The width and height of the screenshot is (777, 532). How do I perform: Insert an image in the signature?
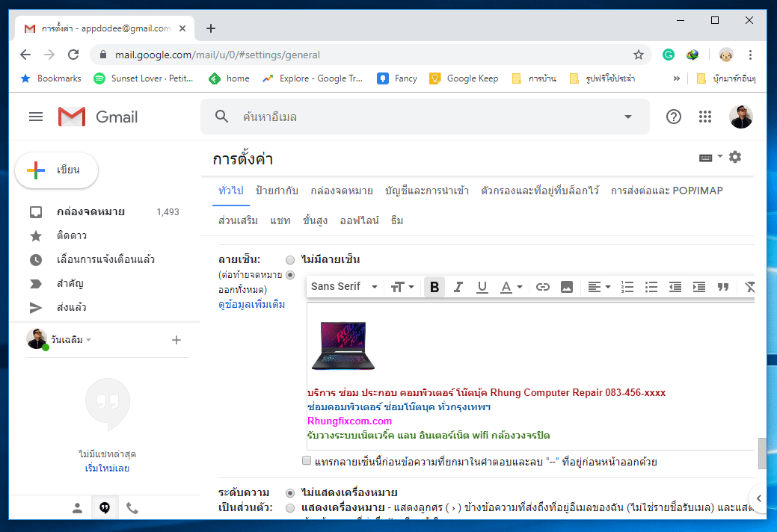click(x=566, y=287)
